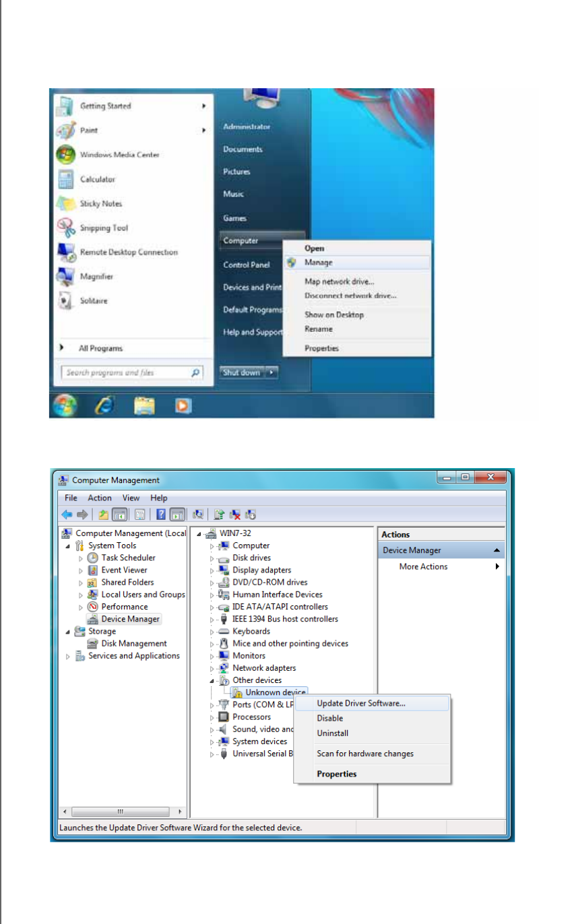572x924 pixels.
Task: Click Documents in Start menu
Action: click(x=243, y=150)
